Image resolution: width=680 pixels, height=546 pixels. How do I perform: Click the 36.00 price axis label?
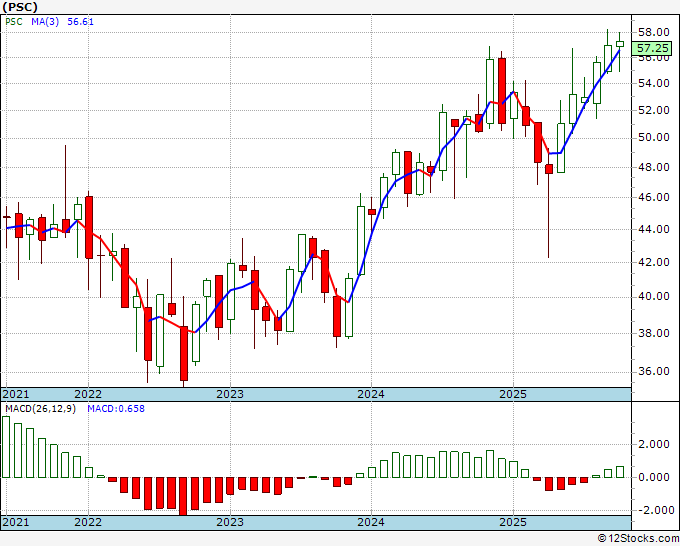(x=653, y=371)
